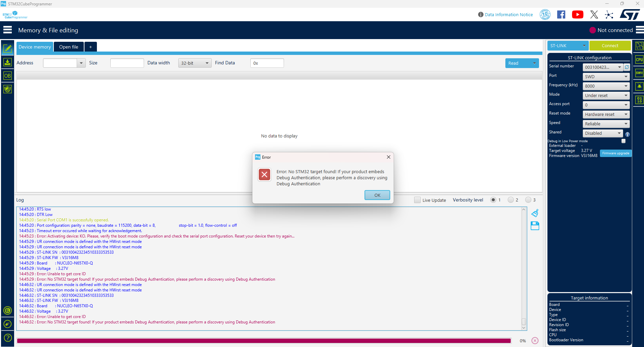Open the Reset mode dropdown

click(x=606, y=114)
